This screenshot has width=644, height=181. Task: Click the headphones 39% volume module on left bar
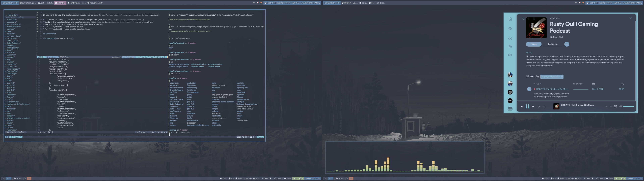[265, 178]
